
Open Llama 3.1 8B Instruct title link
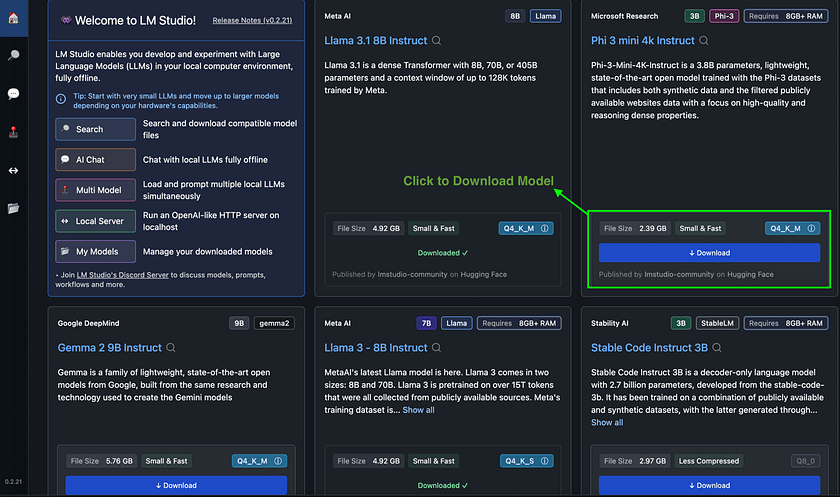376,41
